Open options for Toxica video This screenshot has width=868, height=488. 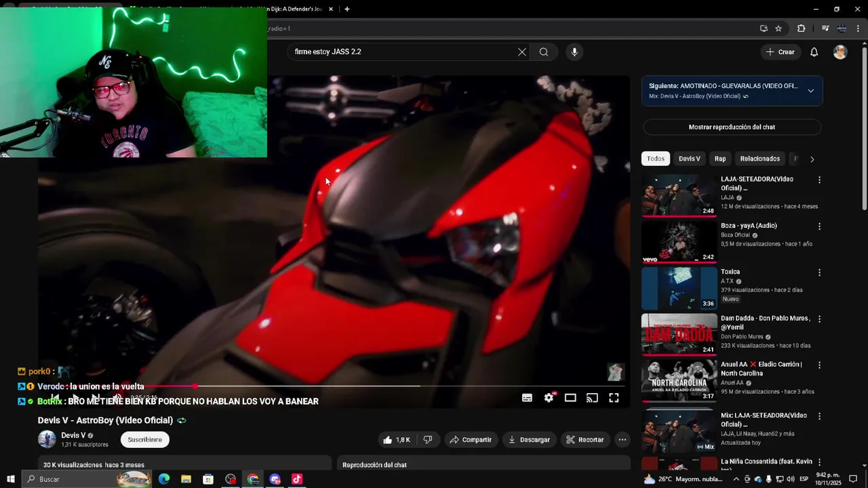coord(819,272)
